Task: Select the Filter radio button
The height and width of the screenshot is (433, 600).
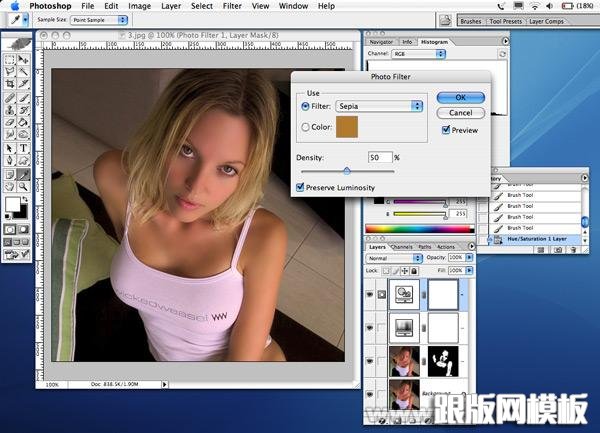Action: [x=305, y=106]
